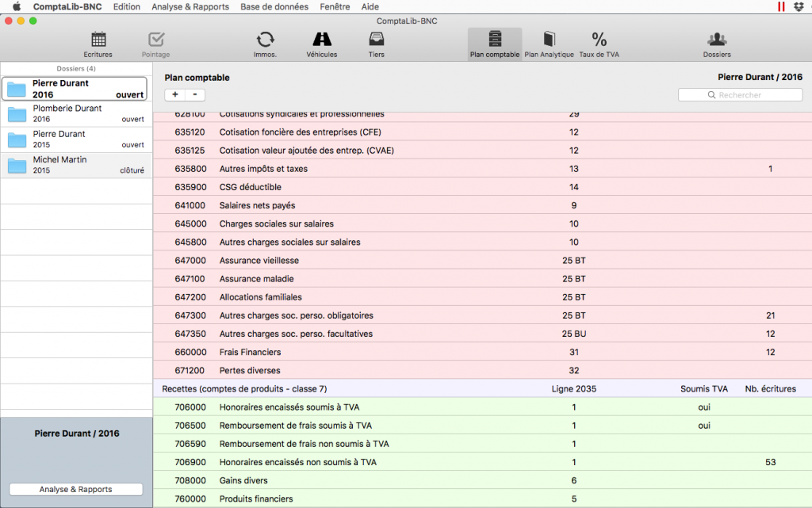Screen dimensions: 812x508
Task: Select the Plan comptable toolbar icon
Action: click(x=495, y=40)
